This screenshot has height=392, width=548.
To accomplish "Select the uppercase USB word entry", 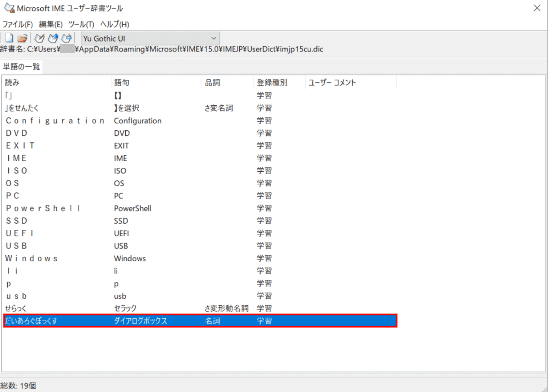I will [x=200, y=246].
